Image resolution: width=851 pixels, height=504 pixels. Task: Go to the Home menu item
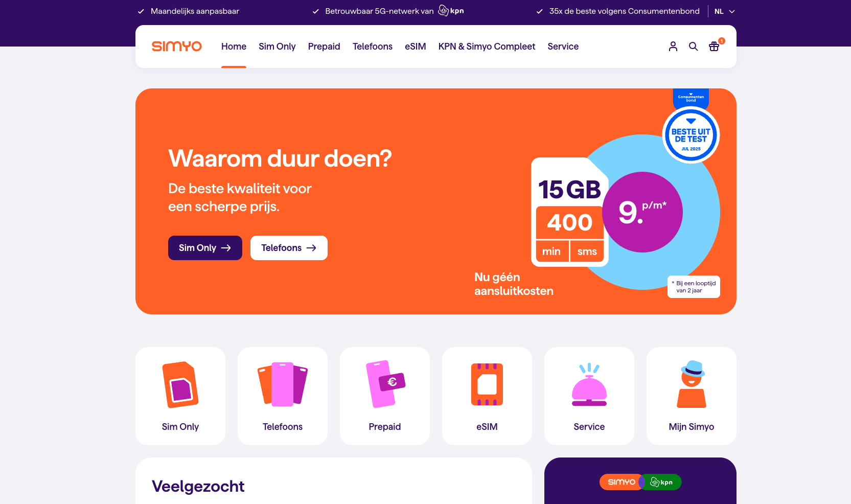coord(234,47)
